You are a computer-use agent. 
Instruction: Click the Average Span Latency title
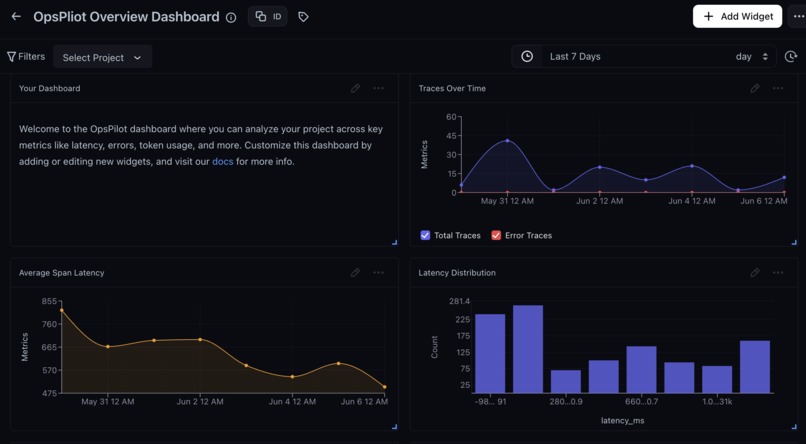tap(62, 273)
